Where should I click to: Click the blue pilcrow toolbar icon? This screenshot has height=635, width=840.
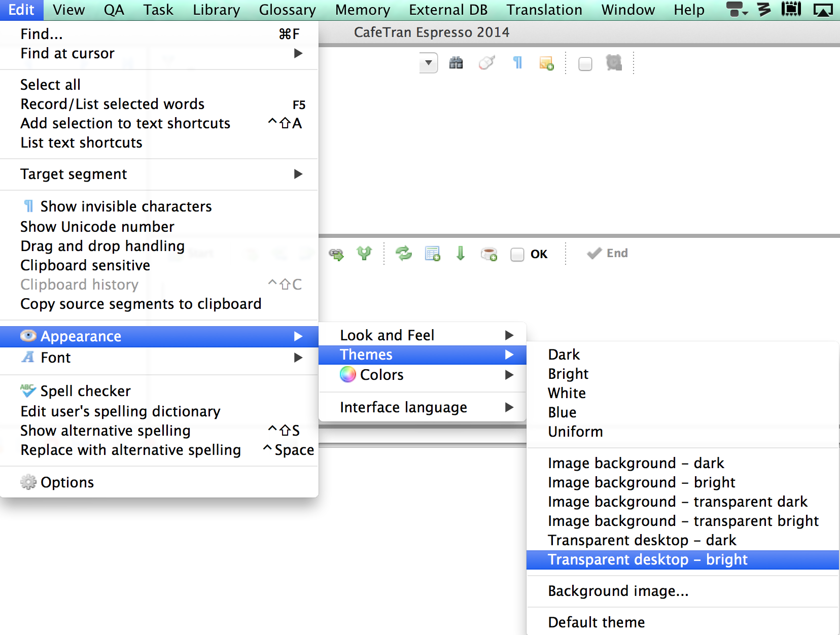[x=517, y=63]
